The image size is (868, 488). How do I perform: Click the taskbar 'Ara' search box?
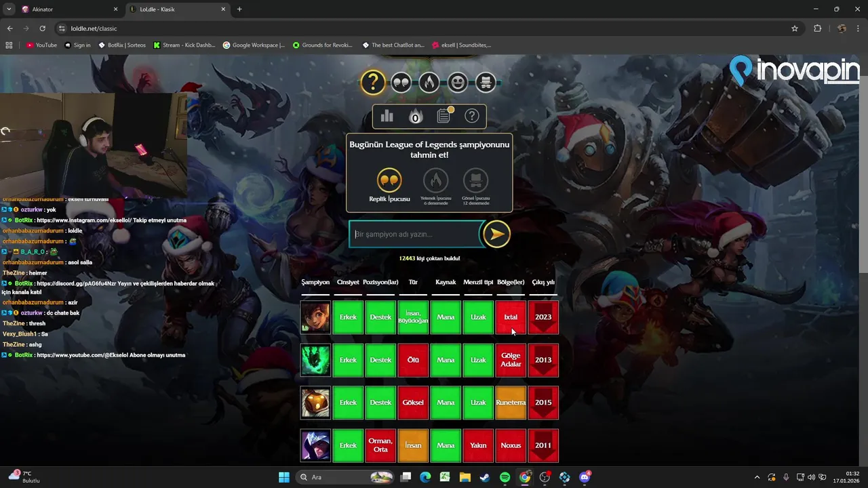347,477
